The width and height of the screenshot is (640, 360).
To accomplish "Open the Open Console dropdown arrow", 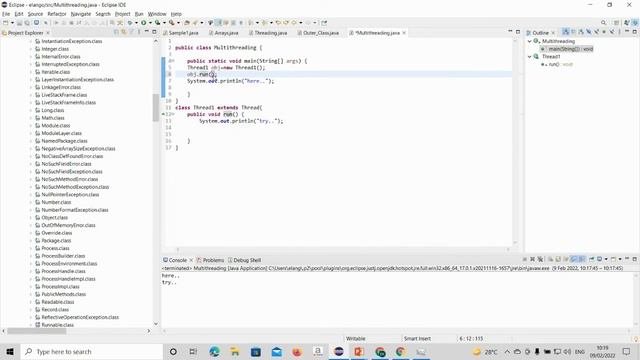I will (620, 259).
